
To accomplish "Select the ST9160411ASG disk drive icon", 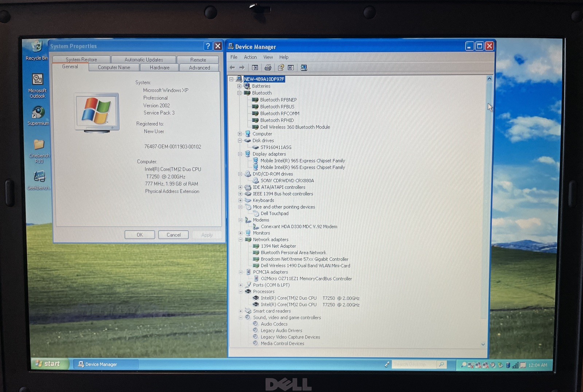I will [x=255, y=147].
